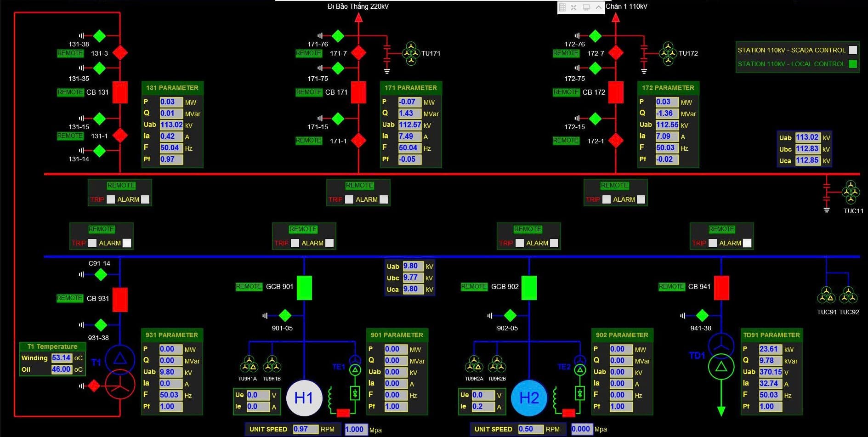Enable STATION 110kV SCADA CONTROL checkbox

[853, 50]
